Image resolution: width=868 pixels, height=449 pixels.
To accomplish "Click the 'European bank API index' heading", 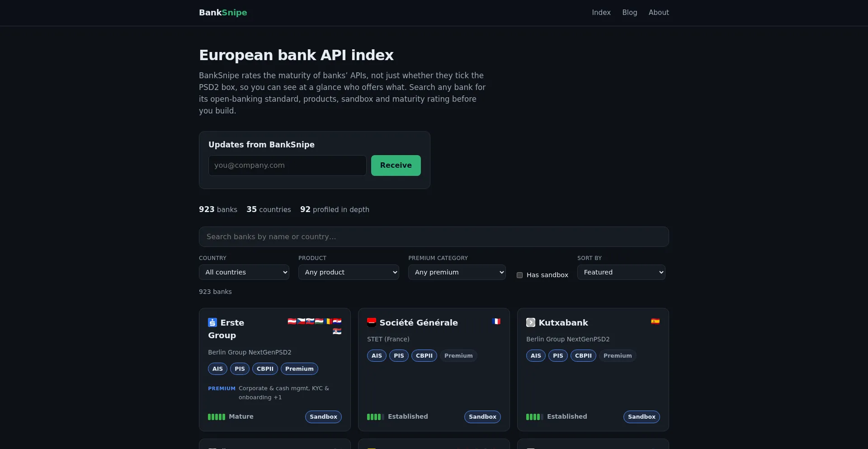I will [x=296, y=55].
